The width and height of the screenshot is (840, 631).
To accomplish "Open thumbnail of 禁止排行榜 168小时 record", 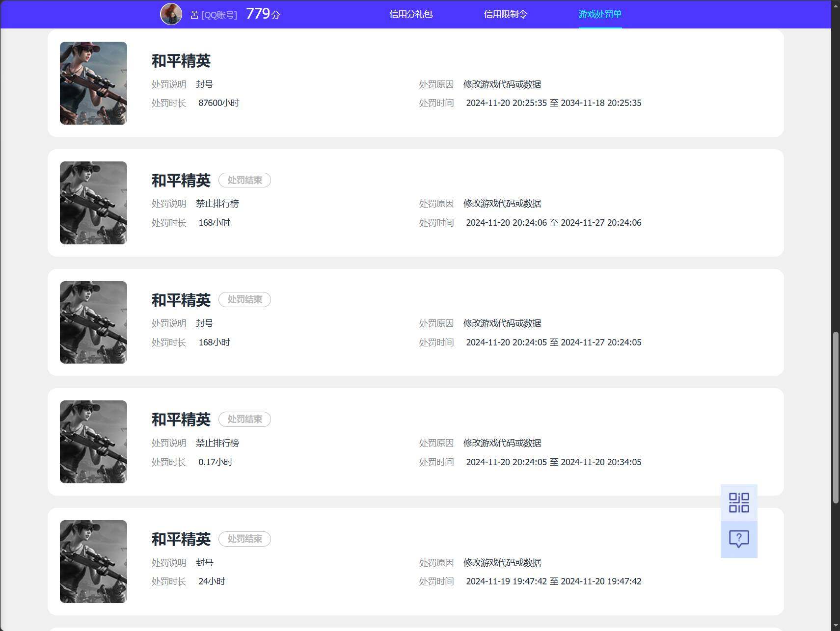I will [x=93, y=203].
